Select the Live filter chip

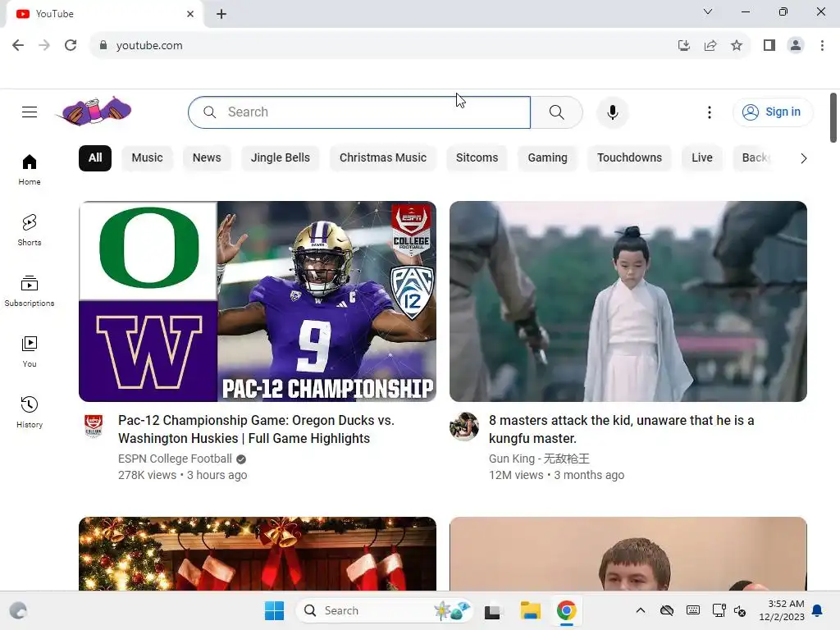(x=702, y=158)
